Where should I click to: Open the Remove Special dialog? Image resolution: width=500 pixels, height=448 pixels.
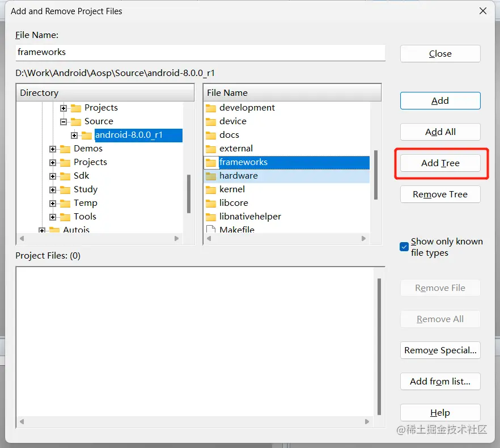440,350
